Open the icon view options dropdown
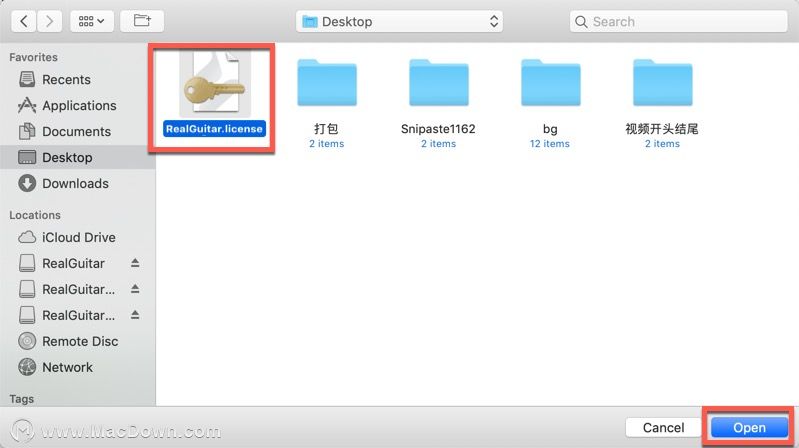Image resolution: width=799 pixels, height=448 pixels. coord(92,21)
